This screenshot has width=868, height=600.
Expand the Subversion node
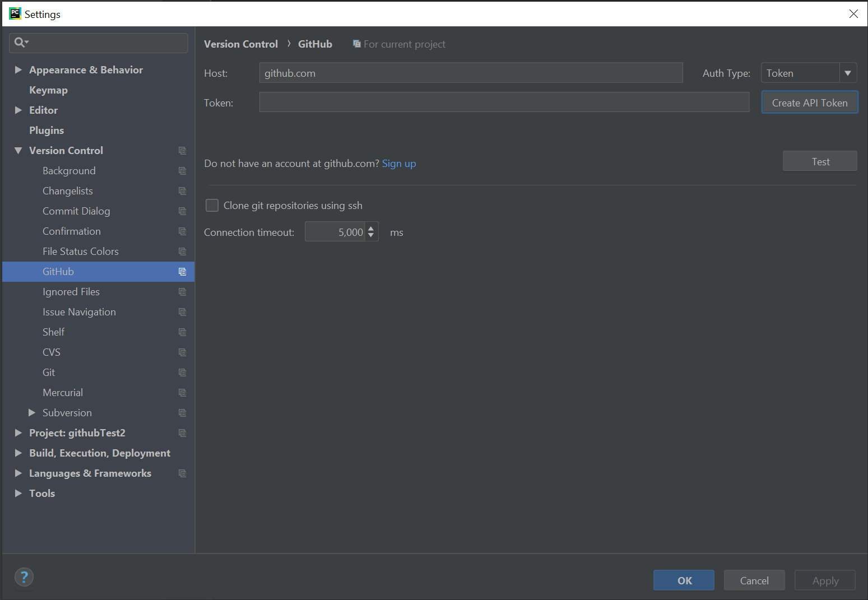point(31,413)
